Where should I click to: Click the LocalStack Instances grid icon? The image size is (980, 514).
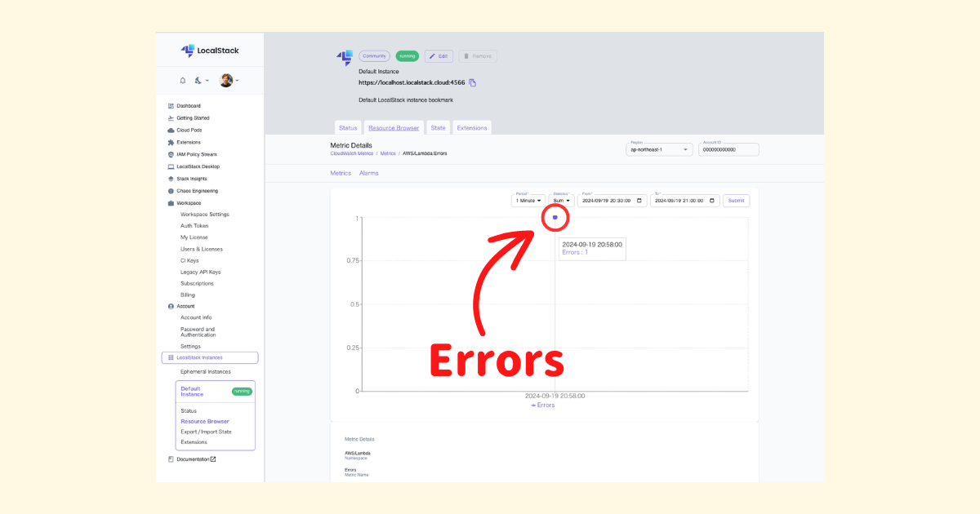[x=171, y=357]
